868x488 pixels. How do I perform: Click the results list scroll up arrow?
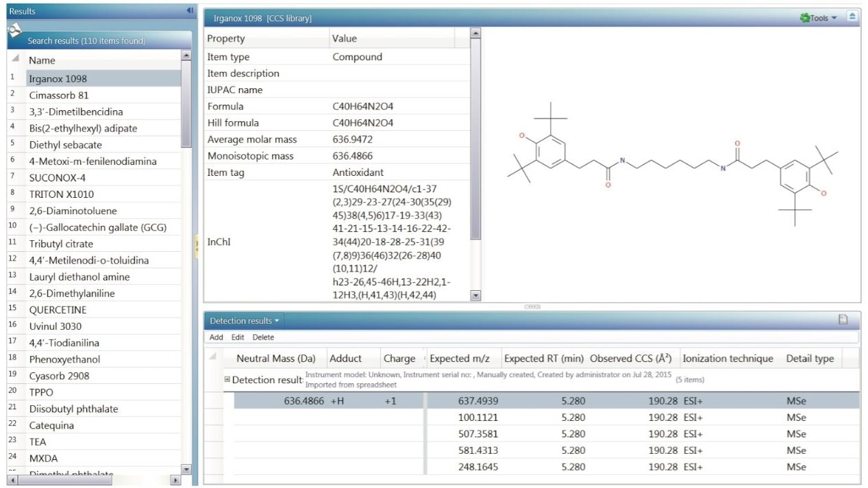tap(186, 55)
